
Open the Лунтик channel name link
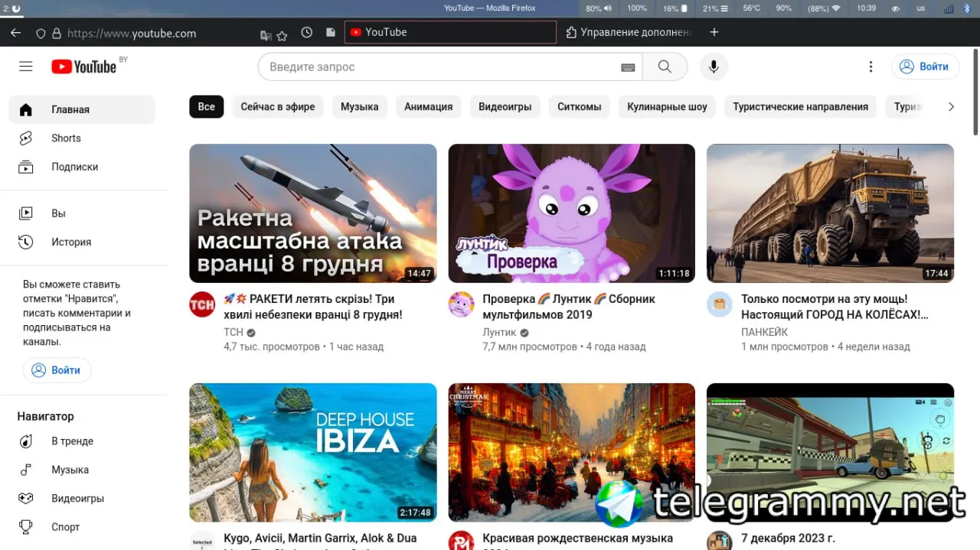[x=499, y=332]
